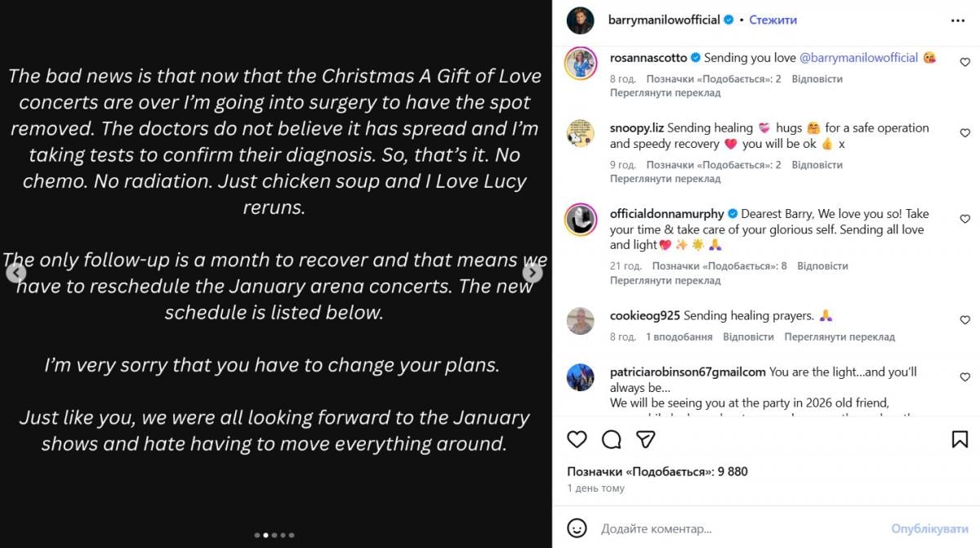Like cookieog925's comment
980x548 pixels.
[x=964, y=320]
